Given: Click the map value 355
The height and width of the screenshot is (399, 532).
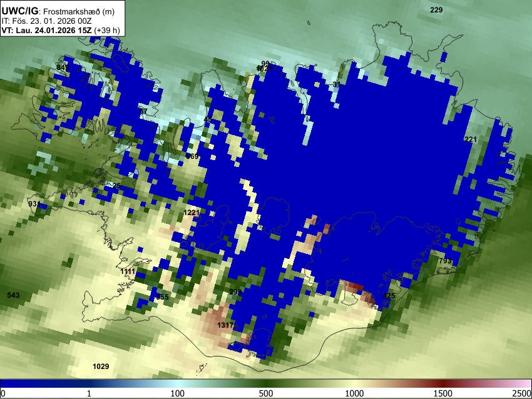Looking at the screenshot, I should point(162,297).
